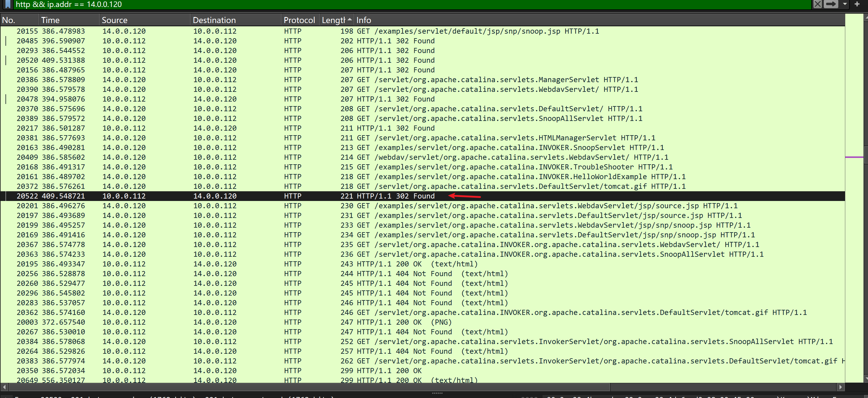Viewport: 868px width, 398px height.
Task: Toggle Length column sort order arrow
Action: (x=350, y=19)
